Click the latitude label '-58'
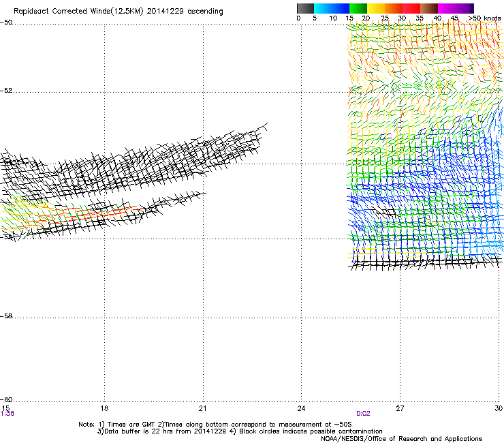This screenshot has height=443, width=504. [6, 316]
